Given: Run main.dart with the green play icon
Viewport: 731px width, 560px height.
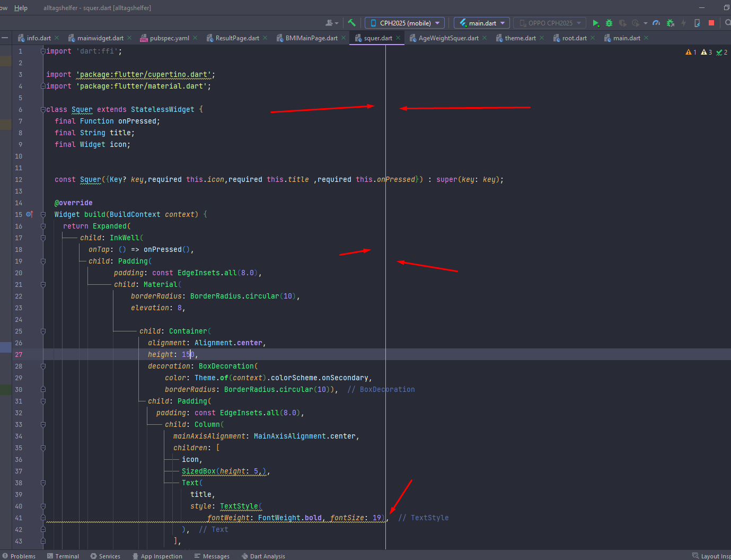Looking at the screenshot, I should [596, 23].
